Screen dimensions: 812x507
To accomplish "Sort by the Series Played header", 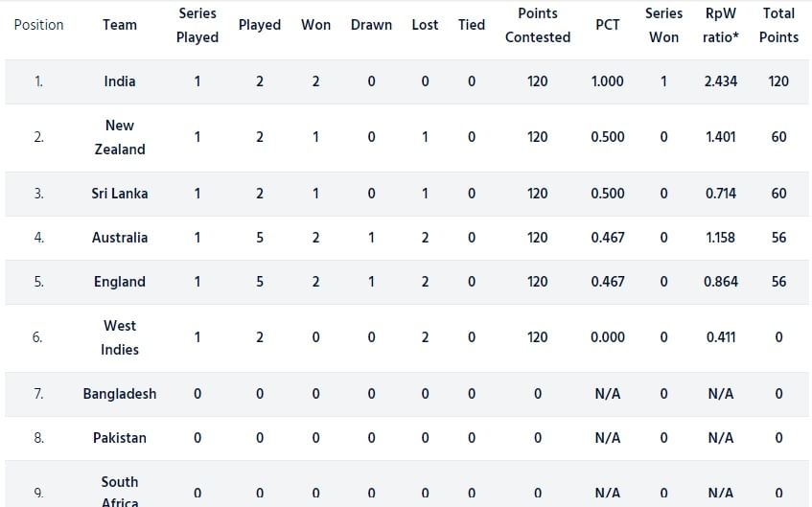I will coord(197,25).
